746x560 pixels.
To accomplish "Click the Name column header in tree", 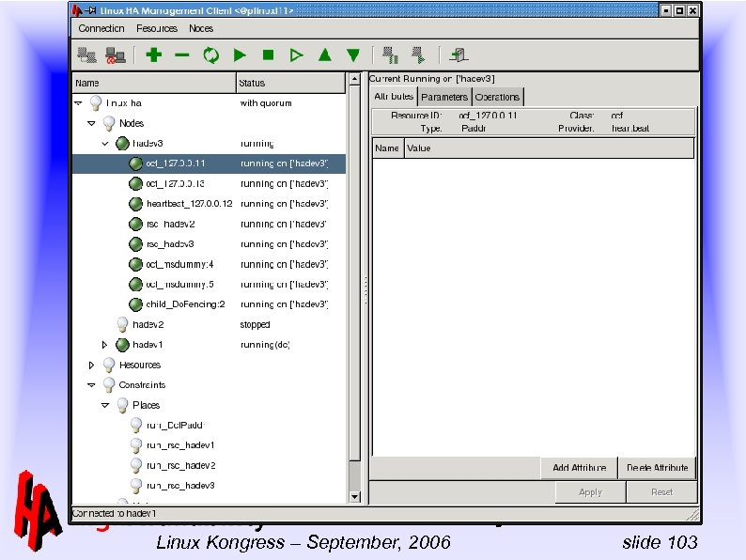I will [154, 83].
